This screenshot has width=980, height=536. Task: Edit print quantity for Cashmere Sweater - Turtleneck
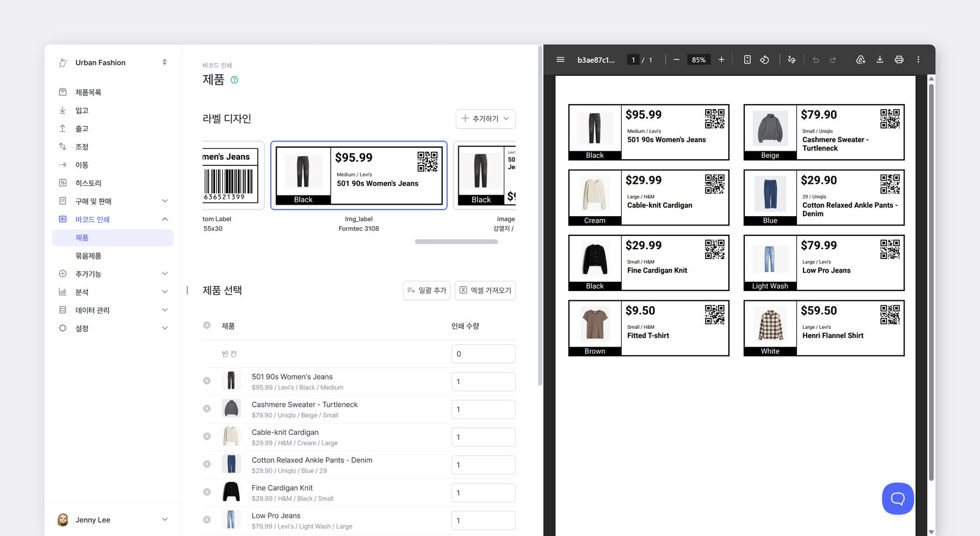(483, 409)
